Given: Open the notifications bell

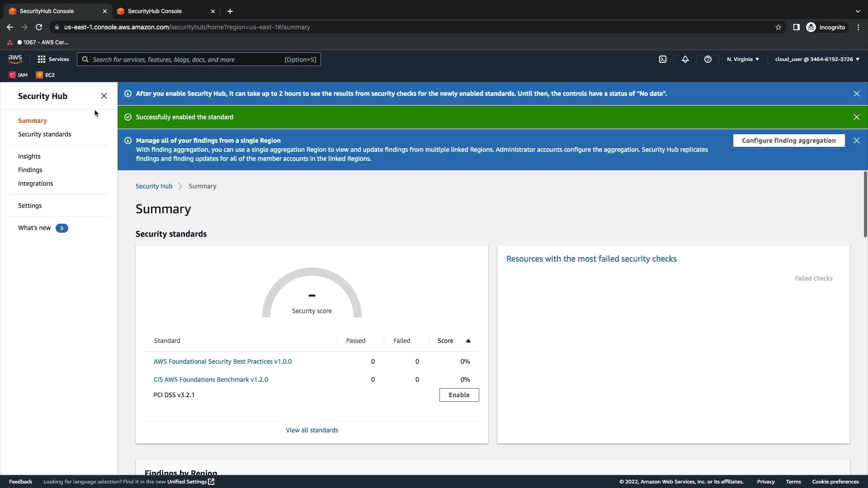Looking at the screenshot, I should click(x=685, y=59).
